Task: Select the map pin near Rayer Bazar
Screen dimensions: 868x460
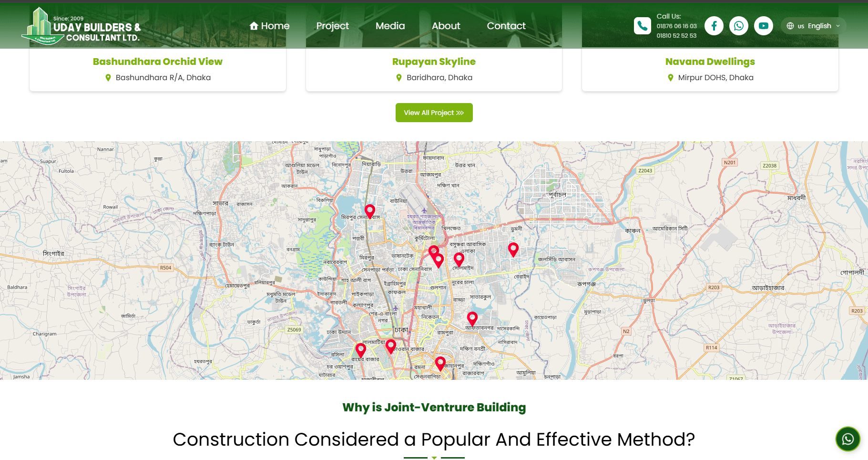Action: pyautogui.click(x=361, y=350)
